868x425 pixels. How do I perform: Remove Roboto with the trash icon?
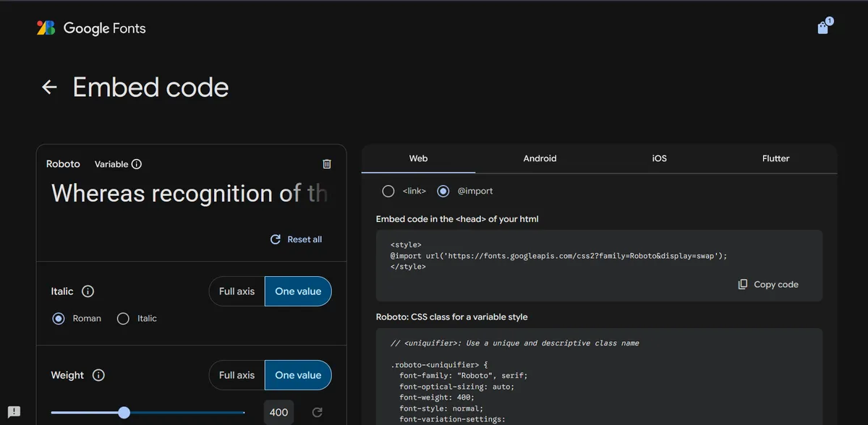327,164
